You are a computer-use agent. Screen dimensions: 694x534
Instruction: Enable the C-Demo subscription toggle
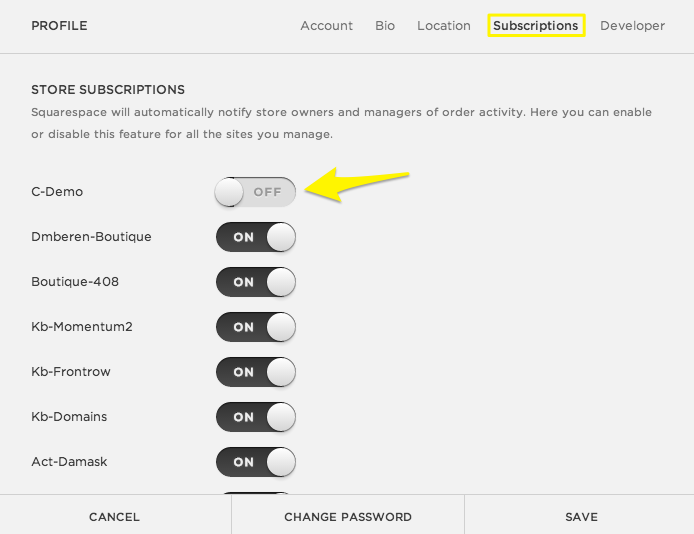coord(255,192)
